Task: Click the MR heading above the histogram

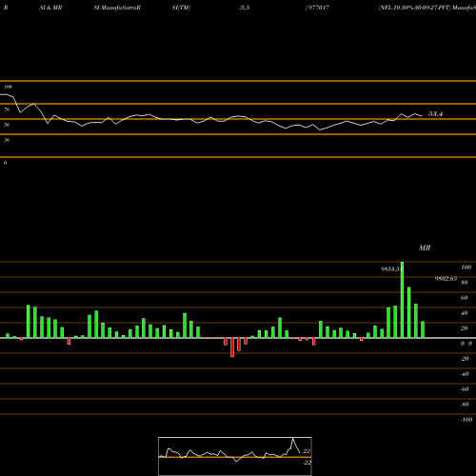Action: 425,248
